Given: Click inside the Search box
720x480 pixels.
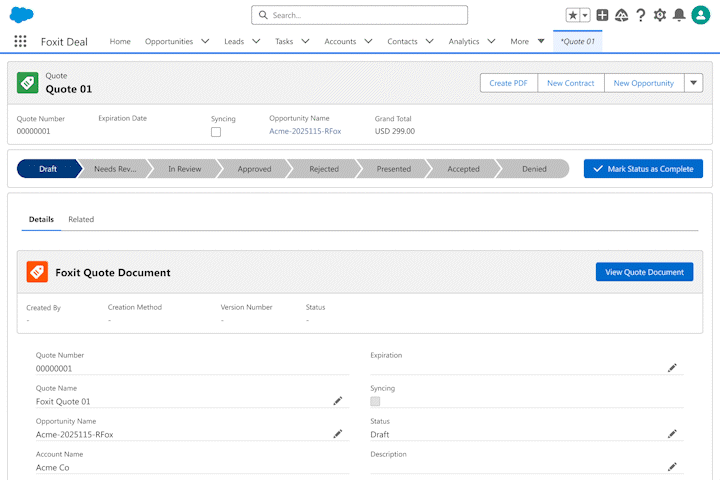Looking at the screenshot, I should tap(360, 15).
